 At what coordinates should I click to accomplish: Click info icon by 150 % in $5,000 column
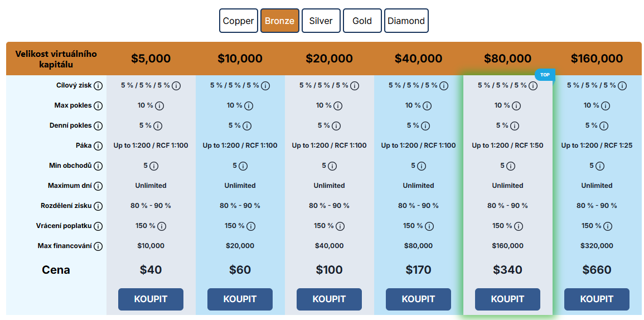162,226
